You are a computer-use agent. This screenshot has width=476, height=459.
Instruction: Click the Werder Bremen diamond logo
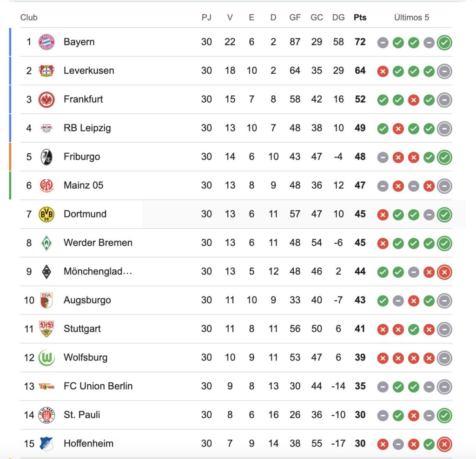(x=46, y=243)
